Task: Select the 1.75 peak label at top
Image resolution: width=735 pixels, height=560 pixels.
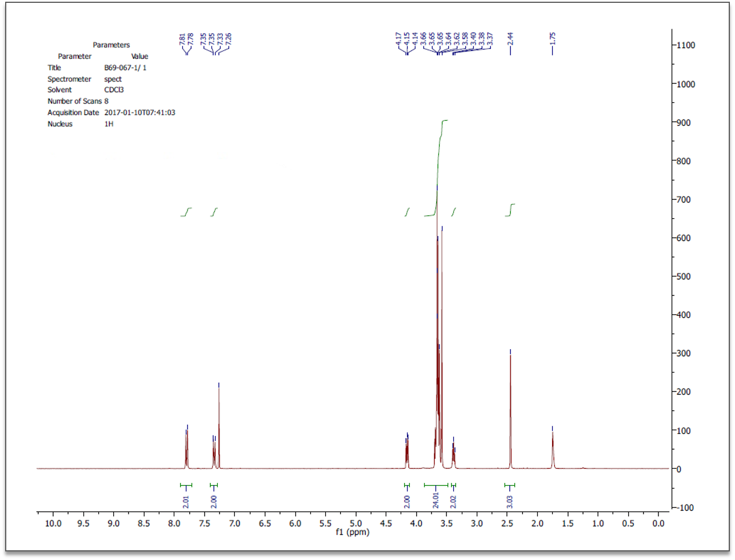Action: point(553,38)
